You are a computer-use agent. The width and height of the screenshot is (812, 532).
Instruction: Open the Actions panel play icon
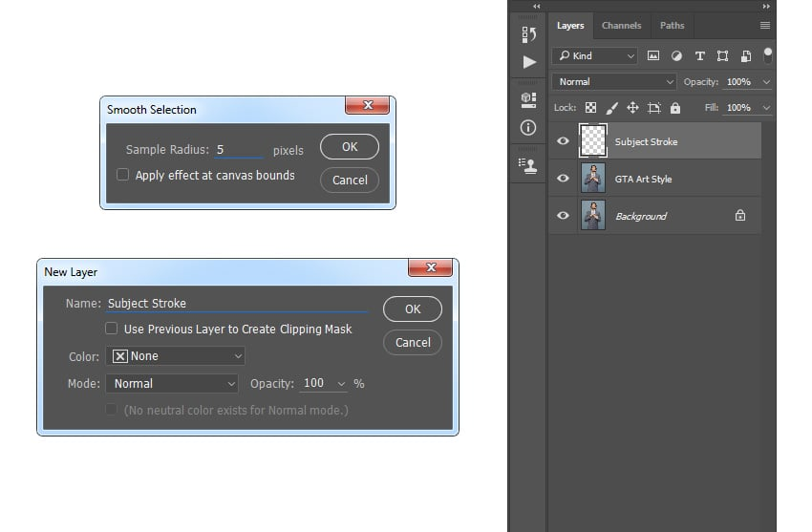click(528, 62)
